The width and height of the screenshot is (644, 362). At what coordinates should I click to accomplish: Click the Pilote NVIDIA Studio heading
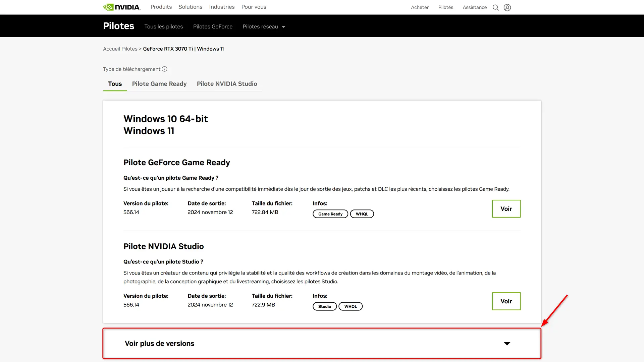(x=164, y=246)
